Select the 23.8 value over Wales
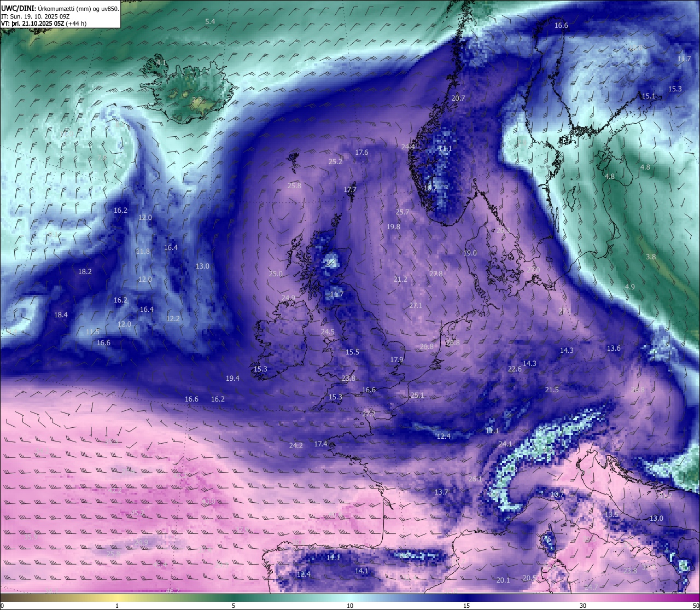 tap(348, 378)
